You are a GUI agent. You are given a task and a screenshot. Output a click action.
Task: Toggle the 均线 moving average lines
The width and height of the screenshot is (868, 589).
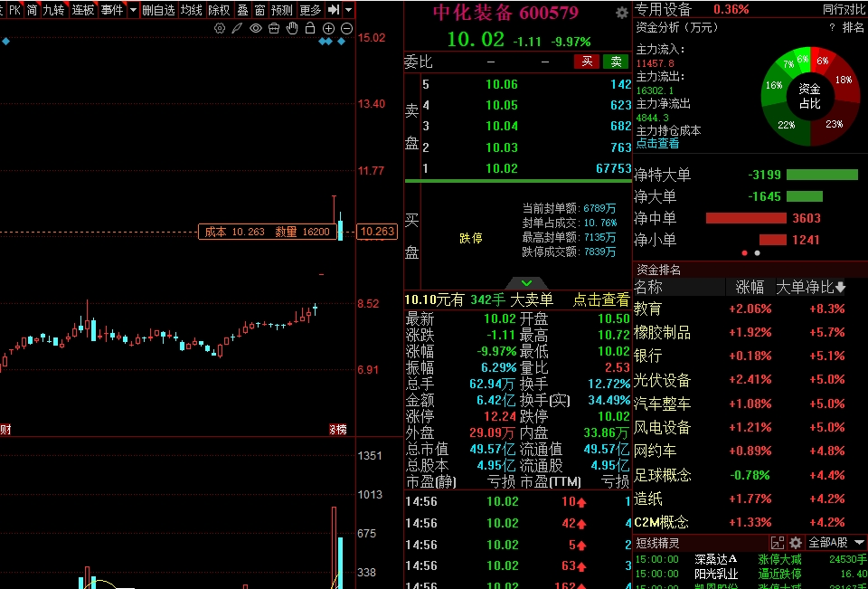[x=192, y=9]
